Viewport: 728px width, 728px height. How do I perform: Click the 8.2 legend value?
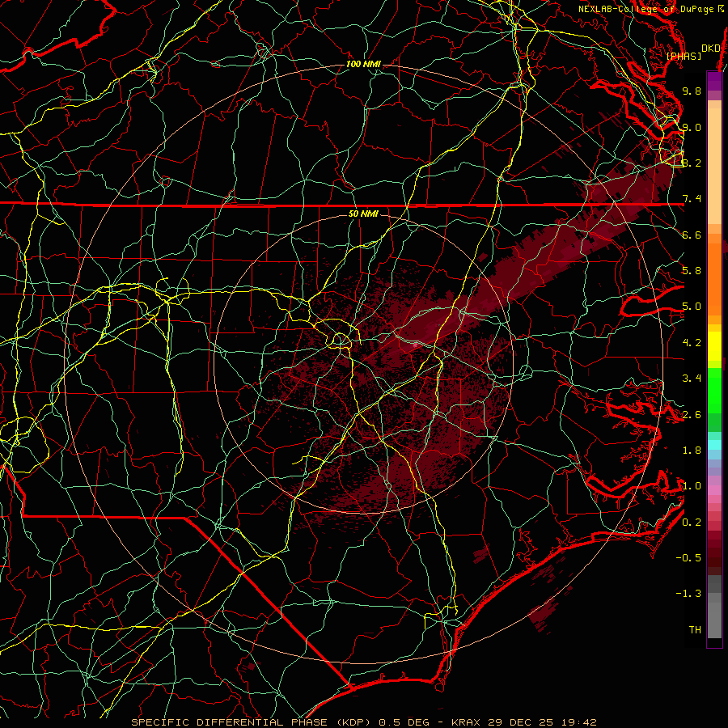coord(692,163)
